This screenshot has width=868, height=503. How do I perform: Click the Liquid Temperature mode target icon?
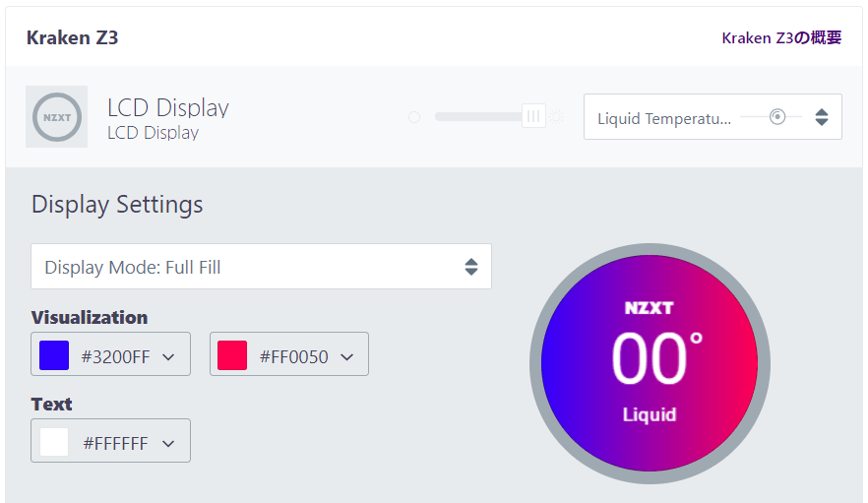777,117
